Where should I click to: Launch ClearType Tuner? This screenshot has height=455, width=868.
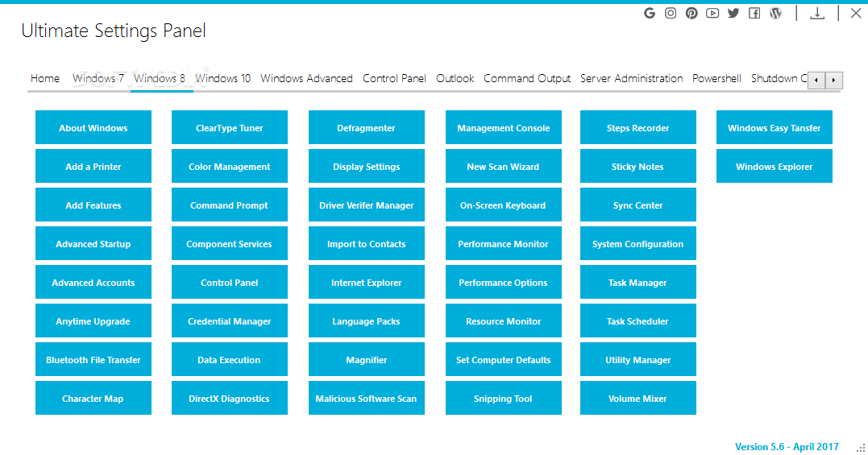[230, 128]
